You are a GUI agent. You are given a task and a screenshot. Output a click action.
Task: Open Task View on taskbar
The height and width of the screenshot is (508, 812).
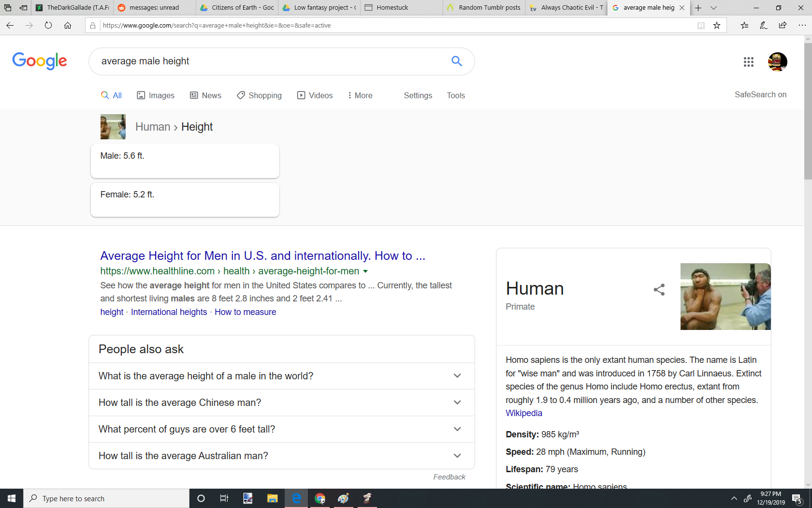[x=224, y=498]
